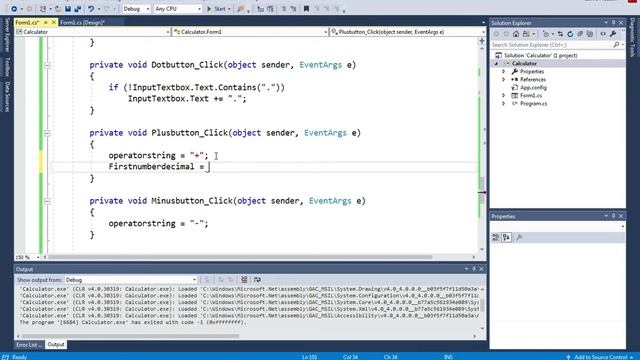Expand the References tree node
The image size is (640, 360).
[x=504, y=80]
